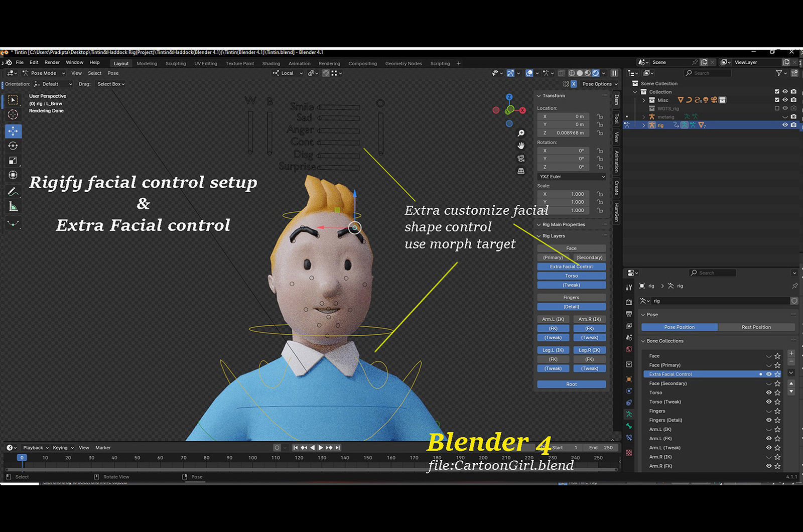
Task: Open Pose Options dropdown
Action: (600, 84)
